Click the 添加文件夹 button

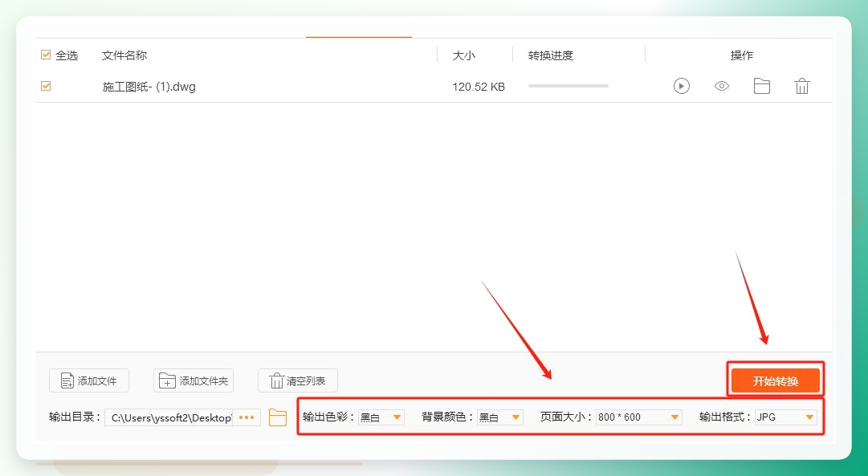194,380
